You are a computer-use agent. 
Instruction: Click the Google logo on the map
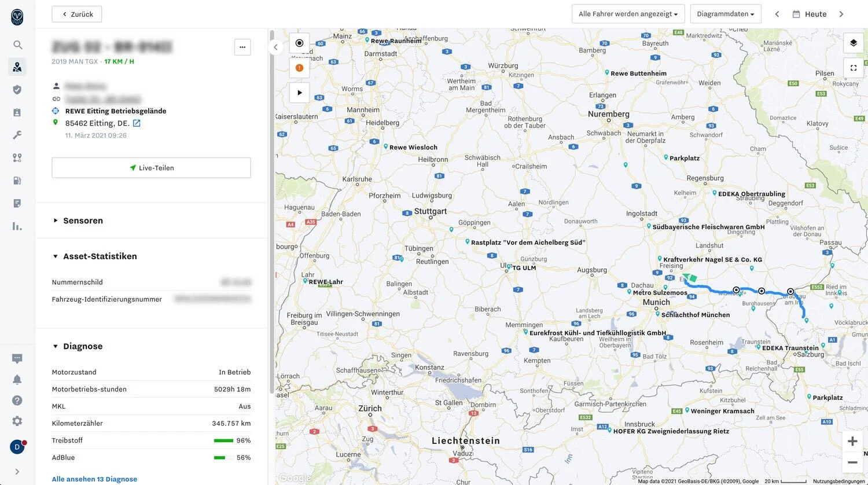(295, 478)
